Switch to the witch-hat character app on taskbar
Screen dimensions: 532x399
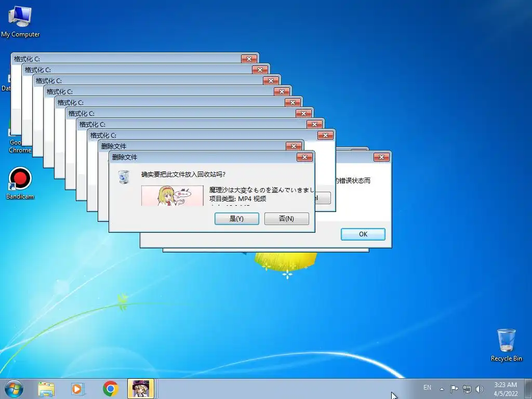tap(141, 389)
